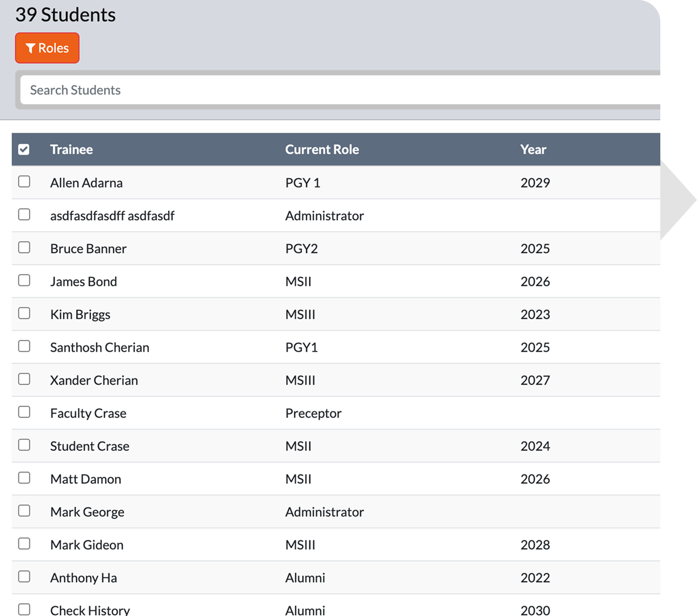
Task: Click Preceptor role in Faculty Crase row
Action: 313,413
